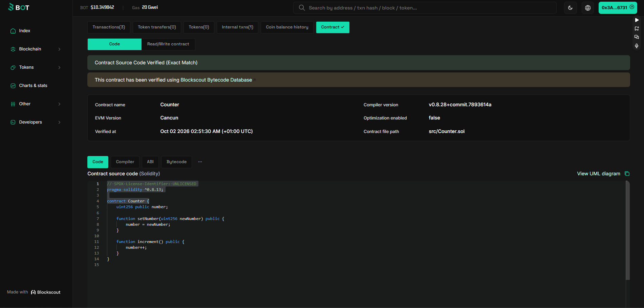Click the microphone icon

point(637,46)
